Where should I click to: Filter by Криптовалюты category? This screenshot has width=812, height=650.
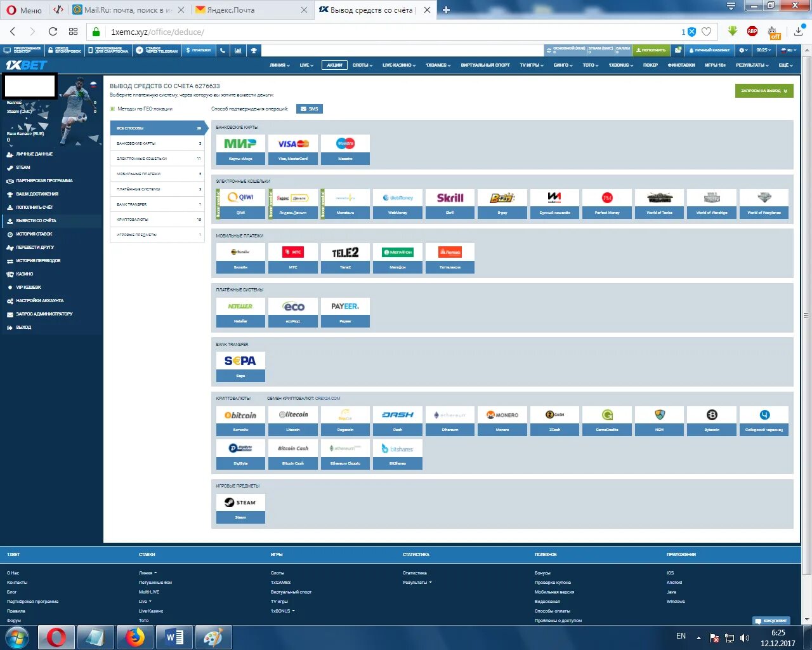pos(157,220)
